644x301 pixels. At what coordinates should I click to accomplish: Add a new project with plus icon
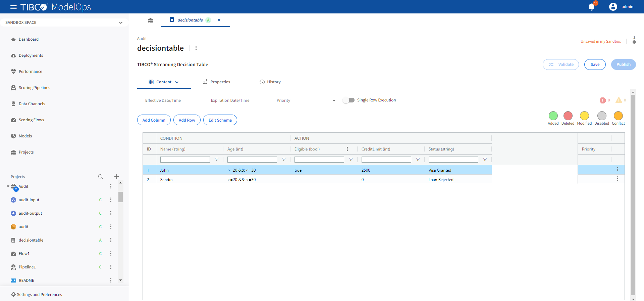(x=116, y=177)
